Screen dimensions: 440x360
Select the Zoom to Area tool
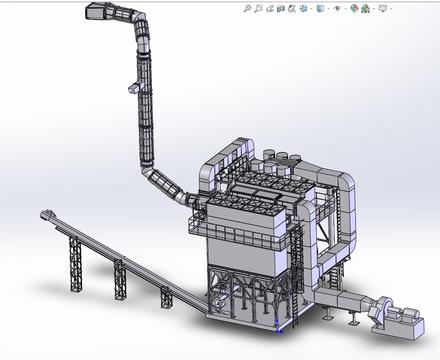click(258, 9)
